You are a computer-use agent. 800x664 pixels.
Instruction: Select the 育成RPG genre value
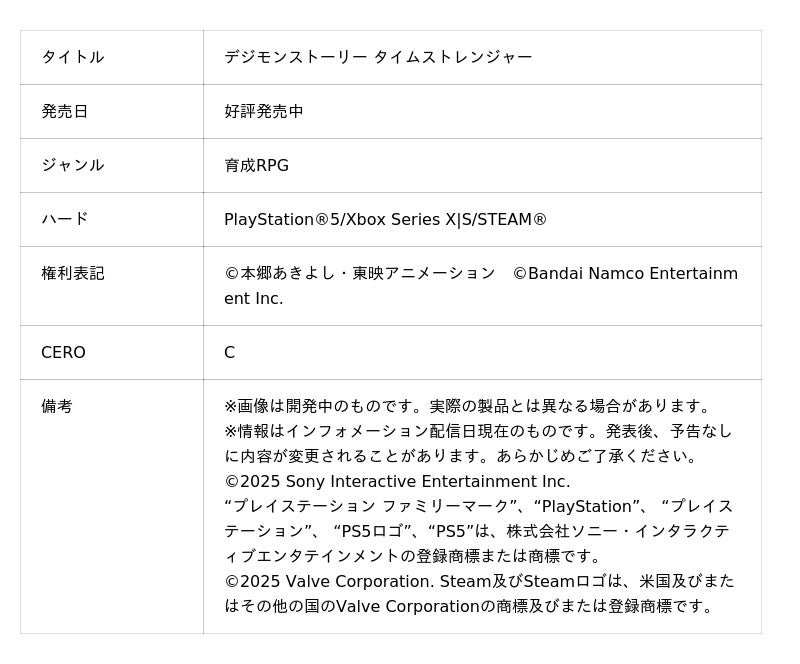[256, 165]
